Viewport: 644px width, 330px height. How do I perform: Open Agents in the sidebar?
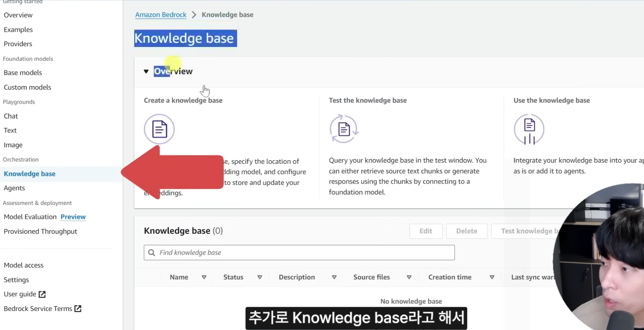(14, 188)
